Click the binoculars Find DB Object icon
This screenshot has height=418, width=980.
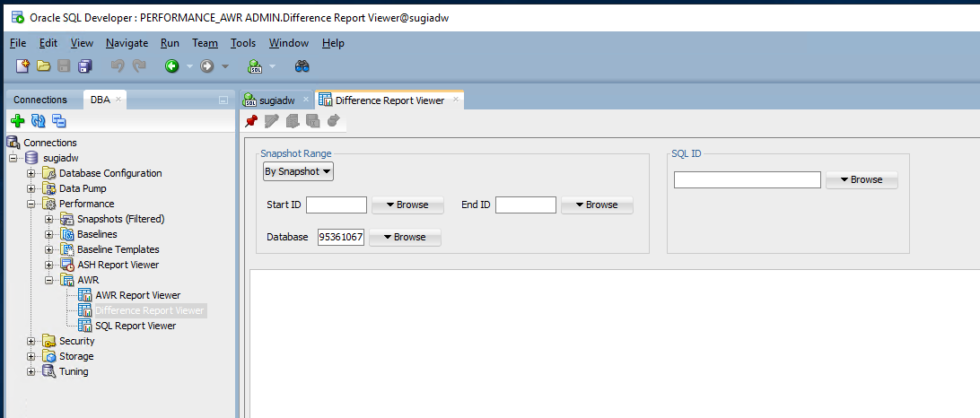pos(302,66)
